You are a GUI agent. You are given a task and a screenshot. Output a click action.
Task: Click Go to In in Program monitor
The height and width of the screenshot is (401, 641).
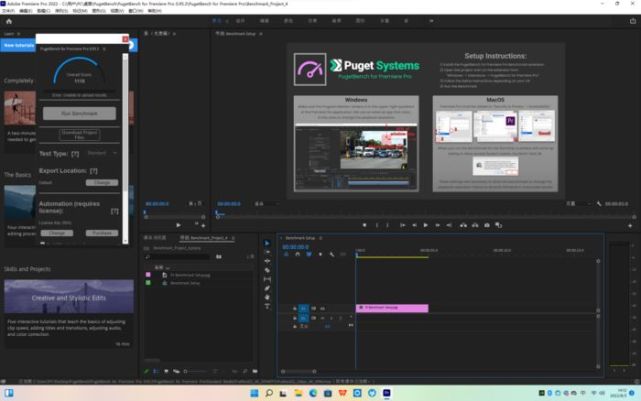pos(402,225)
